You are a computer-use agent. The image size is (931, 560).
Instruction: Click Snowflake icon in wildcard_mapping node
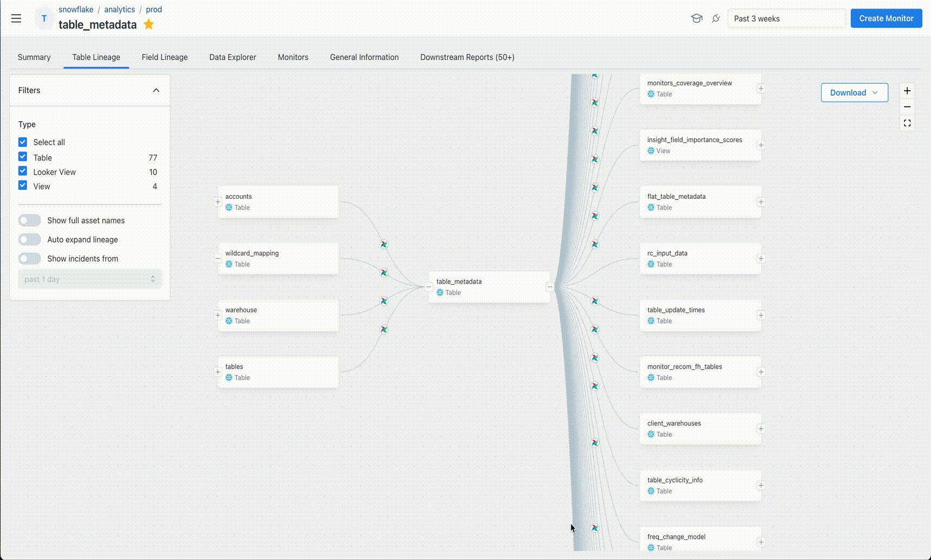pos(229,264)
